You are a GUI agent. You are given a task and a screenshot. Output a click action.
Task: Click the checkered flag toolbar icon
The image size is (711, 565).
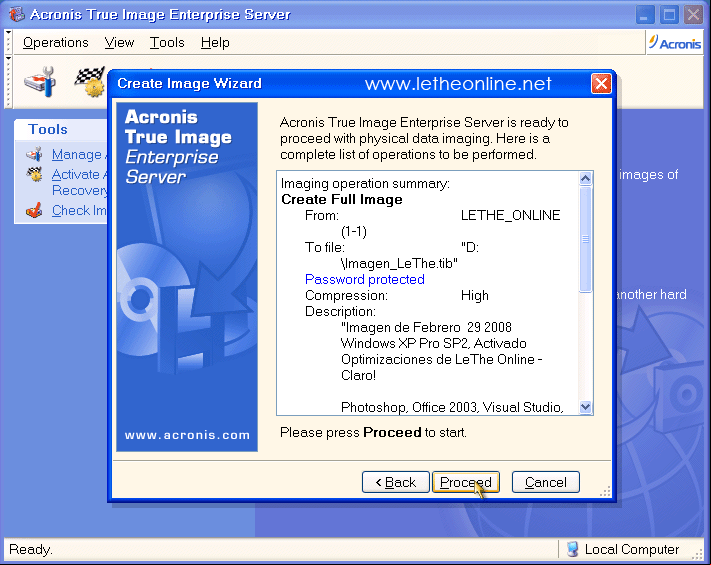[x=90, y=82]
